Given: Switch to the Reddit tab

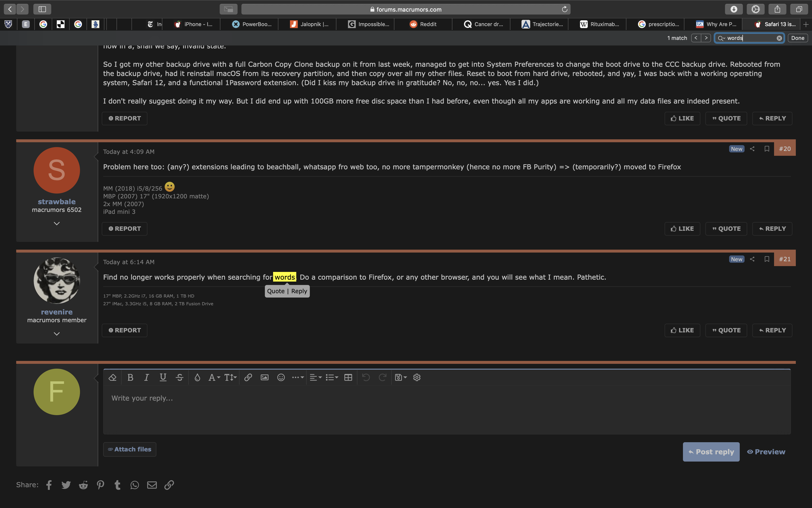Looking at the screenshot, I should [x=423, y=24].
